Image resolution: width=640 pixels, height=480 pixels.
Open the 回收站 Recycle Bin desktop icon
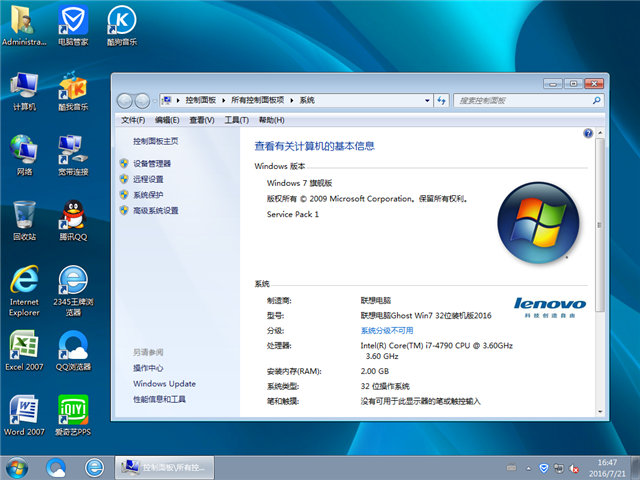click(x=24, y=216)
